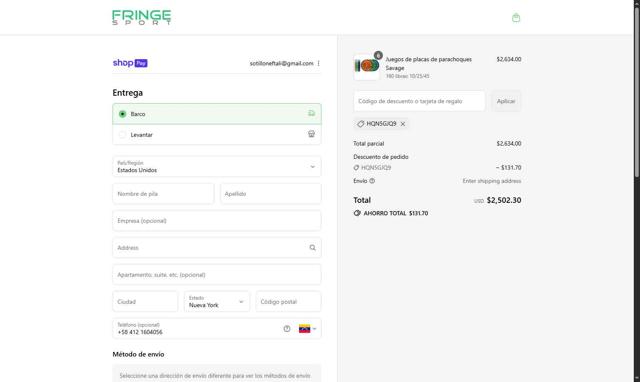Click the Total parcial label

(368, 144)
